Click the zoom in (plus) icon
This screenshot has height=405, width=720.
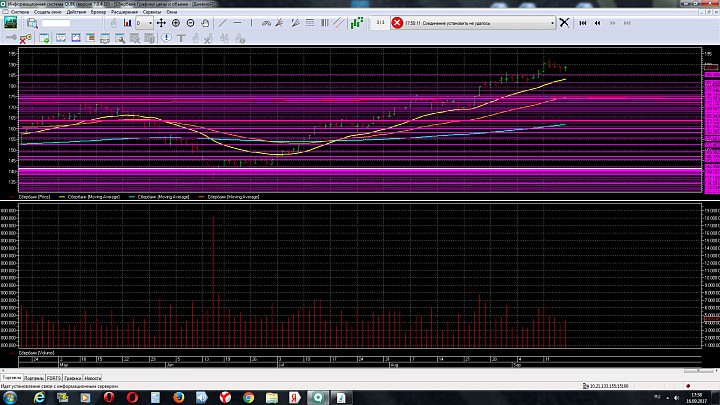click(x=176, y=23)
